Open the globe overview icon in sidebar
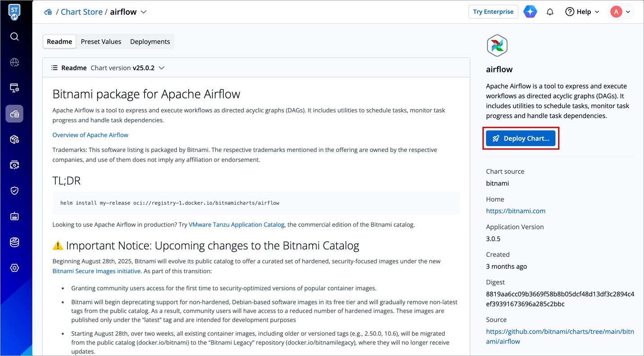This screenshot has height=356, width=644. (x=14, y=62)
